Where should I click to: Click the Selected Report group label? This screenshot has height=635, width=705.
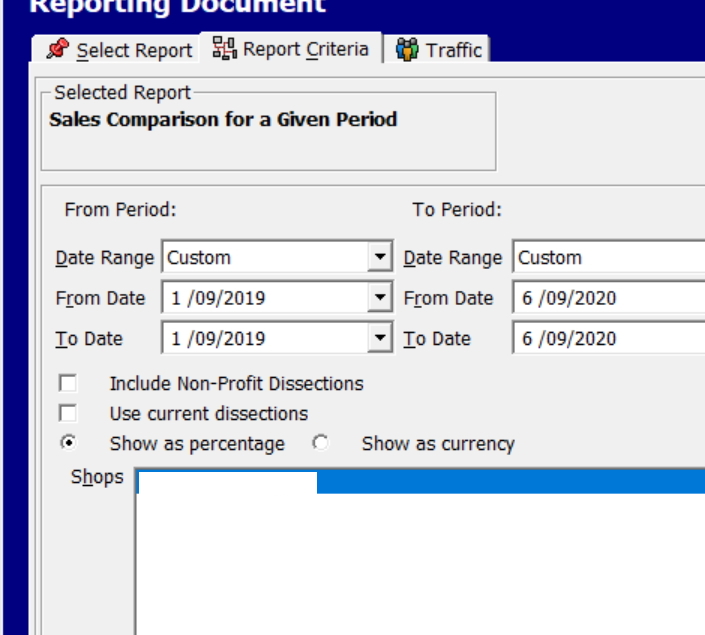122,93
